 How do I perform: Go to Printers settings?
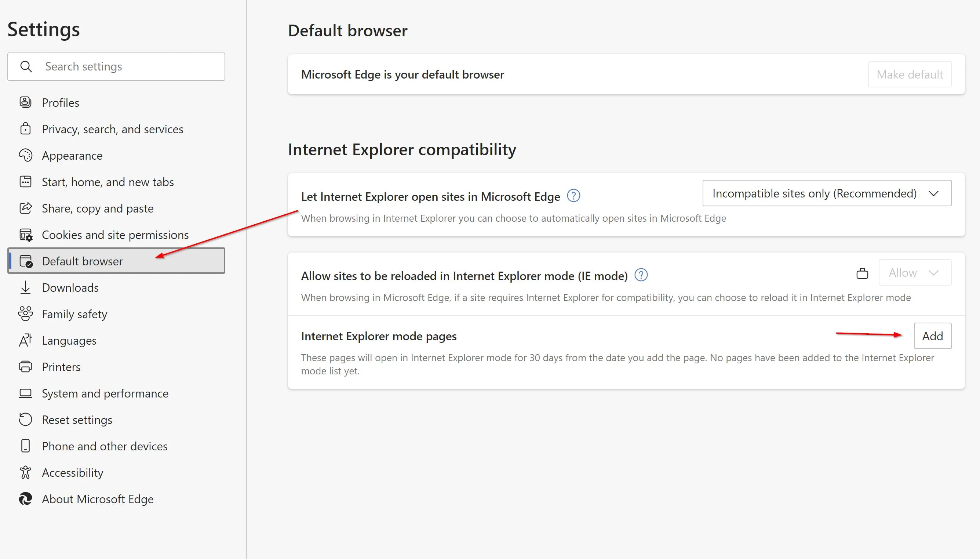[x=116, y=367]
